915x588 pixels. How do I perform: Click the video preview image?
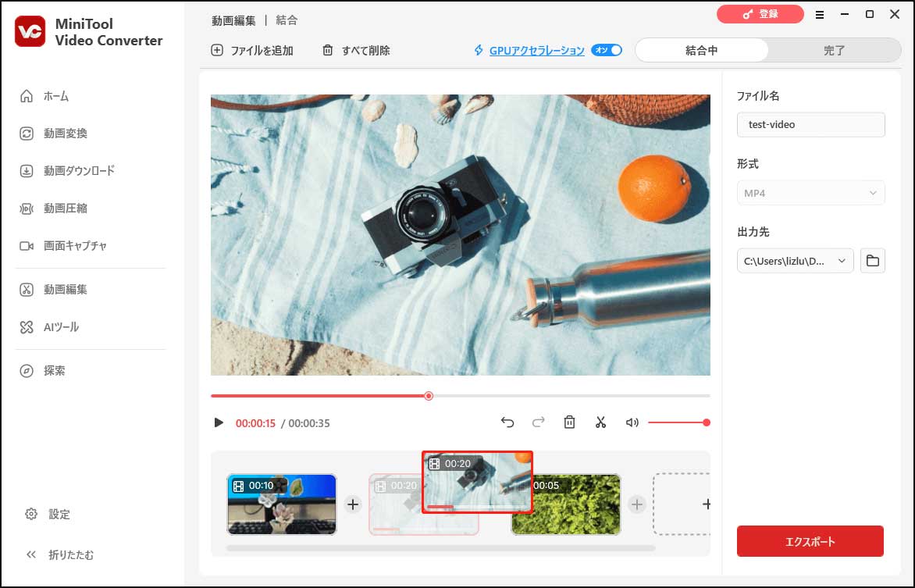point(461,235)
